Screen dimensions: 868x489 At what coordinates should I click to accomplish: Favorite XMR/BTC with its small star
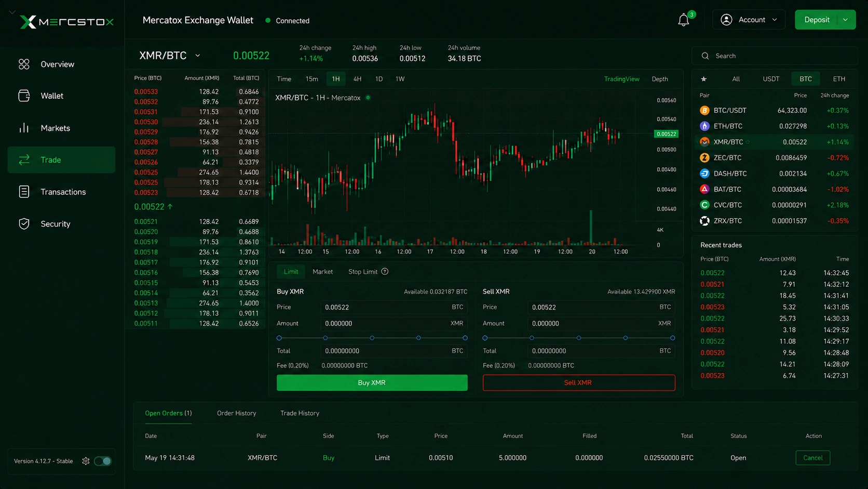click(748, 142)
